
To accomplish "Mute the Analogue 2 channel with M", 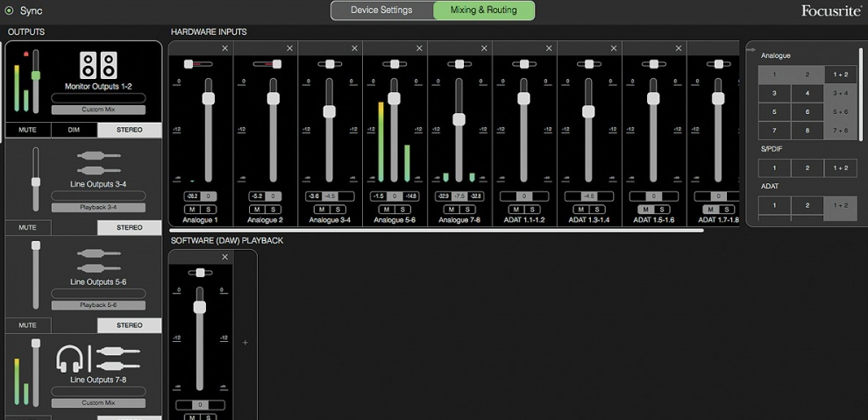I will [x=256, y=210].
